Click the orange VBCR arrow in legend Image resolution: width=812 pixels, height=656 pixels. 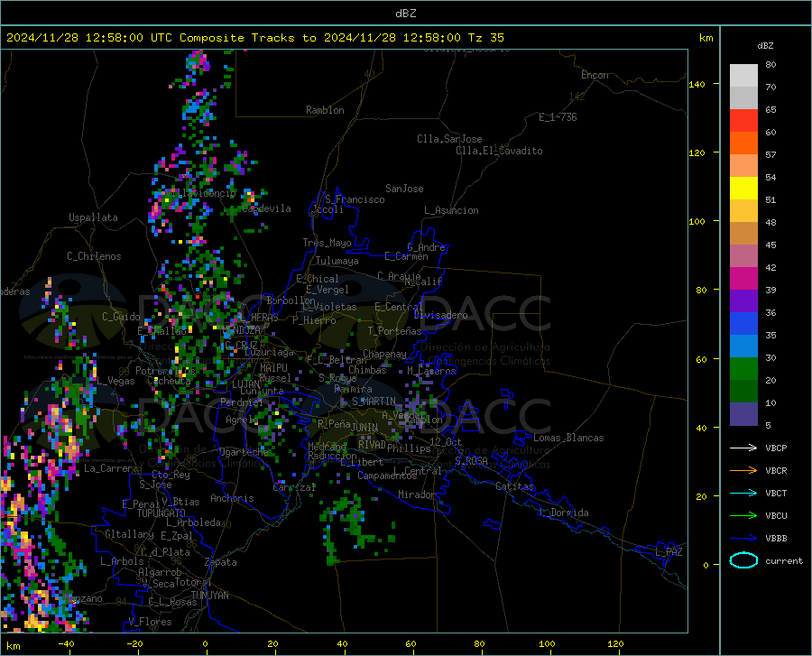(743, 471)
